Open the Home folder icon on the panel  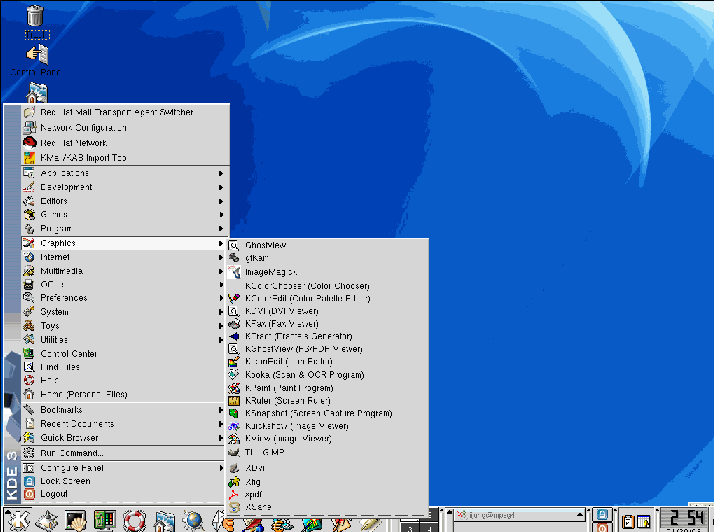(x=164, y=520)
